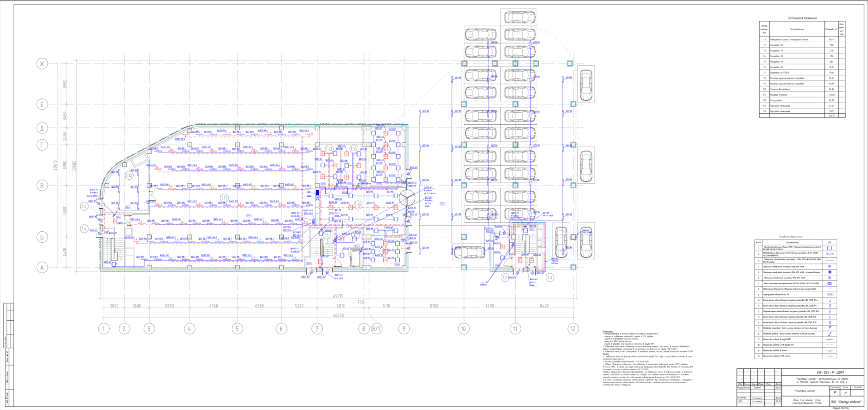This screenshot has width=868, height=410.
Task: Select square luminaire symbol in legend row 1
Action: 829,248
